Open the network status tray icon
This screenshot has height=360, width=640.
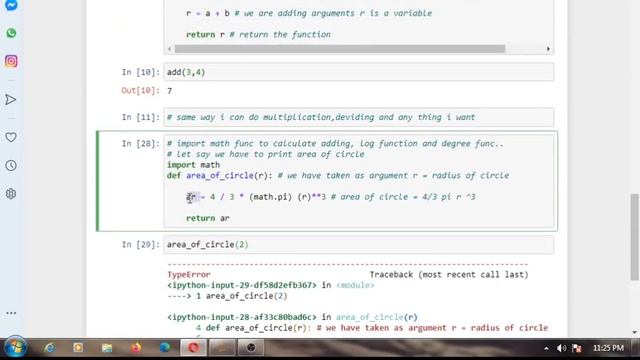click(576, 348)
